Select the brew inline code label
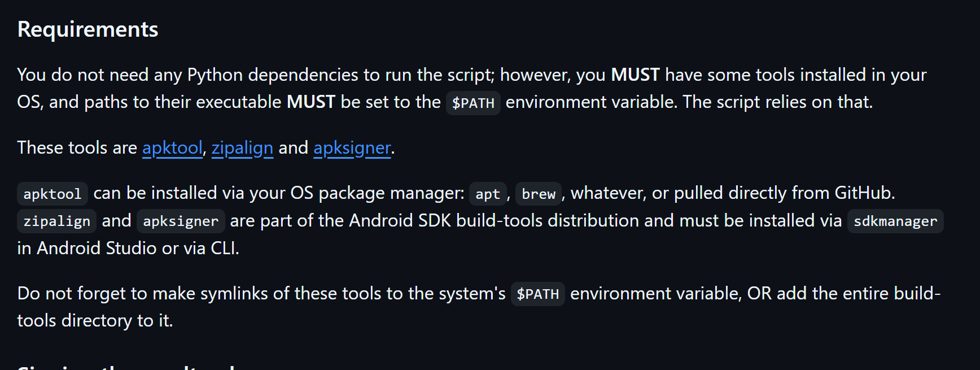Image resolution: width=980 pixels, height=370 pixels. tap(539, 194)
